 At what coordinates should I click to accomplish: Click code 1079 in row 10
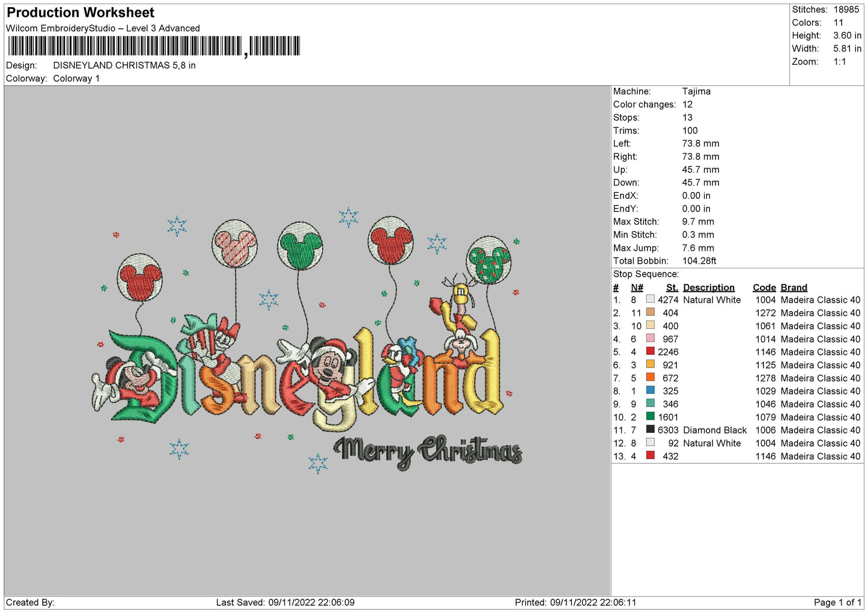tap(765, 417)
